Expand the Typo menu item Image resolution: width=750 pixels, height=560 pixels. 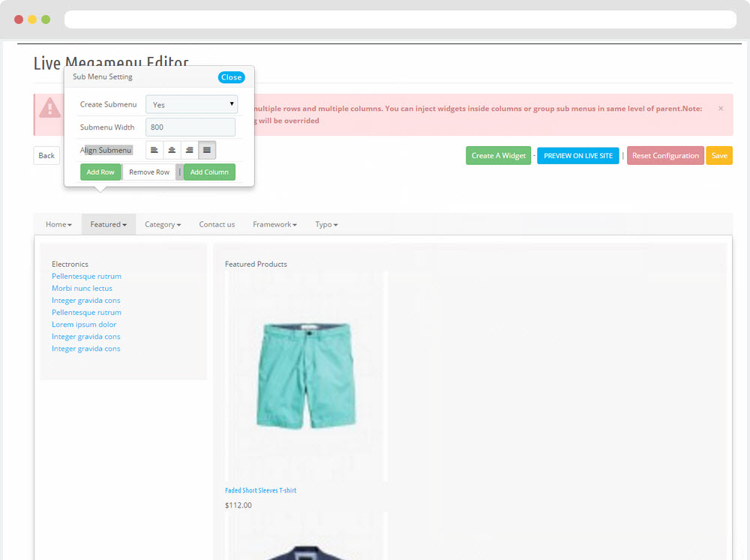pyautogui.click(x=326, y=224)
